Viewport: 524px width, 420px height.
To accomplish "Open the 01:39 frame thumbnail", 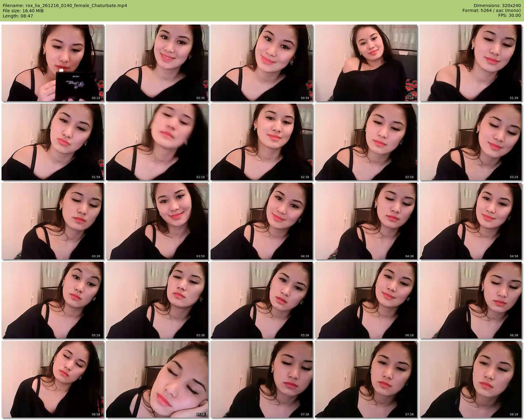I will pyautogui.click(x=470, y=63).
